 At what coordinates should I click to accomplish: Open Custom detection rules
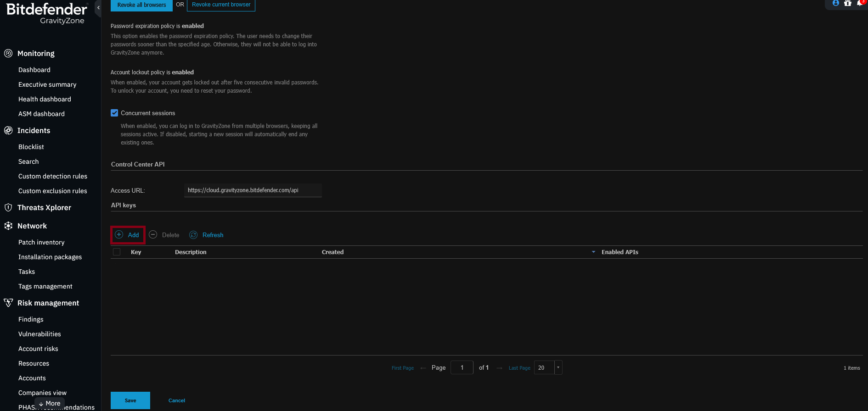(x=53, y=176)
